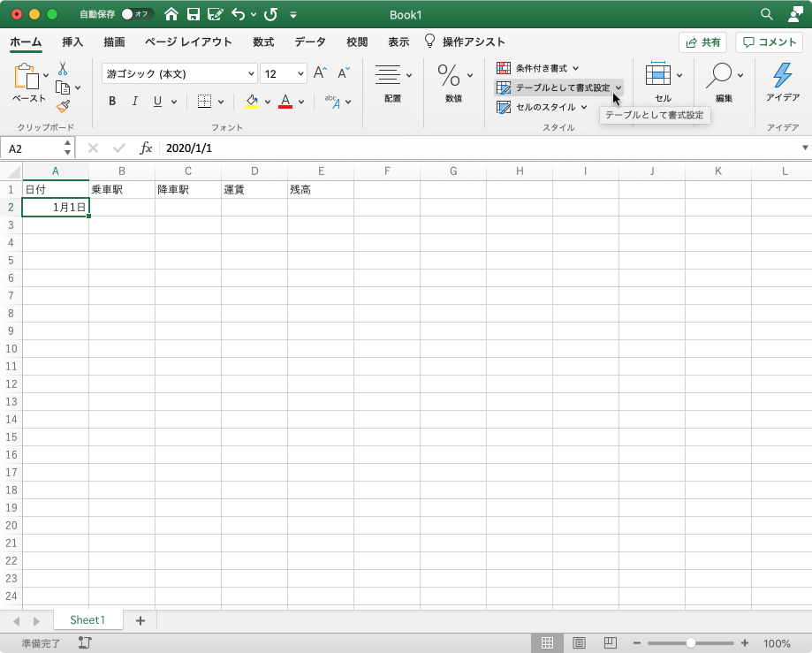Click the select-all corner triangle
This screenshot has height=653, width=812.
(11, 171)
